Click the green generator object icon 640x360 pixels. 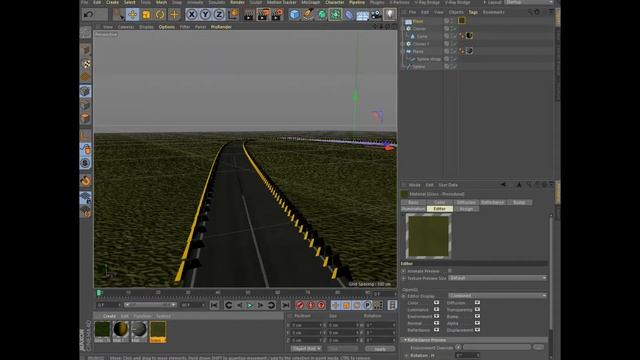pos(322,15)
